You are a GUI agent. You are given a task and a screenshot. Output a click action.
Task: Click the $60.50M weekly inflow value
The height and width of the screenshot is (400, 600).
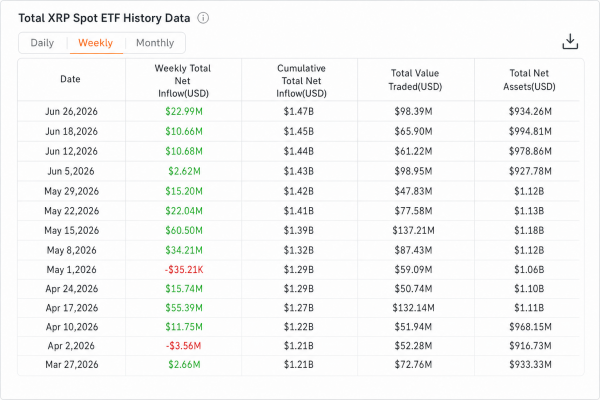184,230
